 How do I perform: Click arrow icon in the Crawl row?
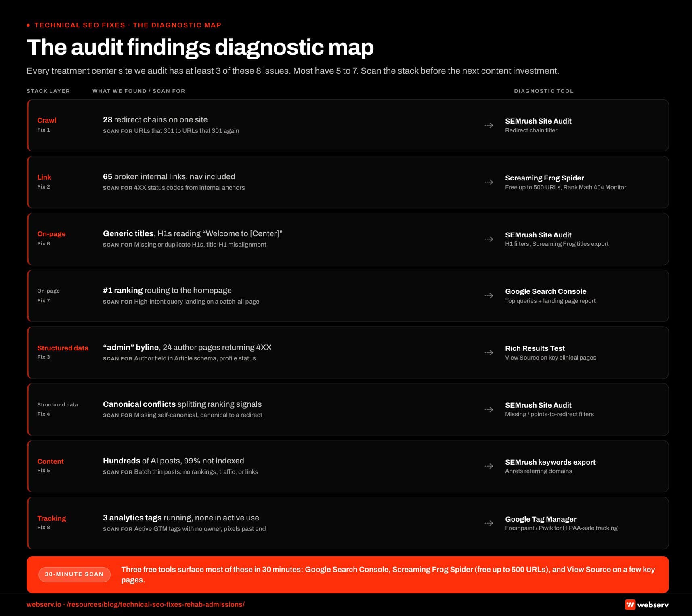[489, 125]
